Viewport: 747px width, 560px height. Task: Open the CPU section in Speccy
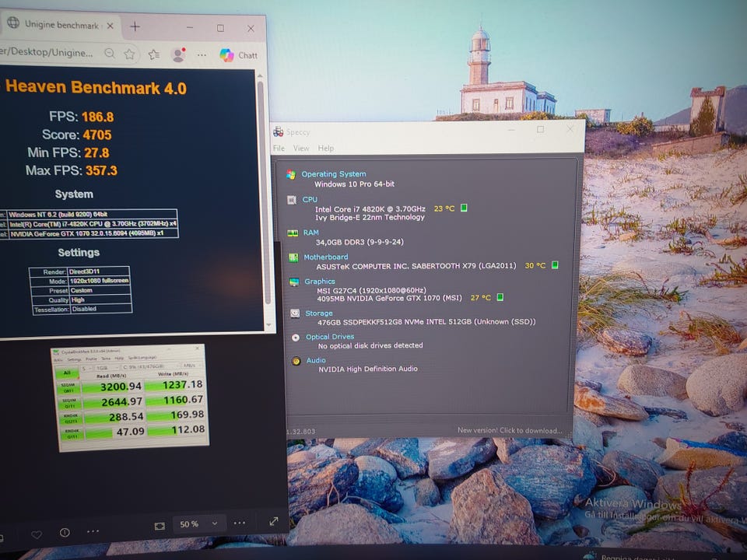click(310, 200)
